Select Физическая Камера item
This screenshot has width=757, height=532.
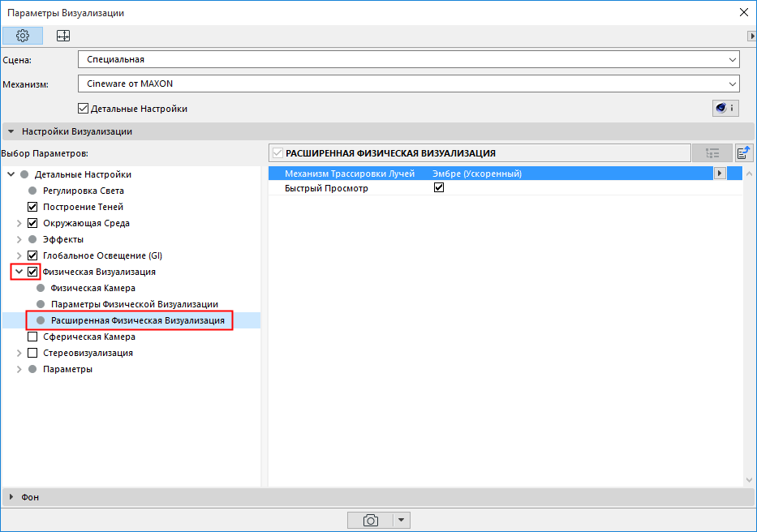[x=92, y=288]
